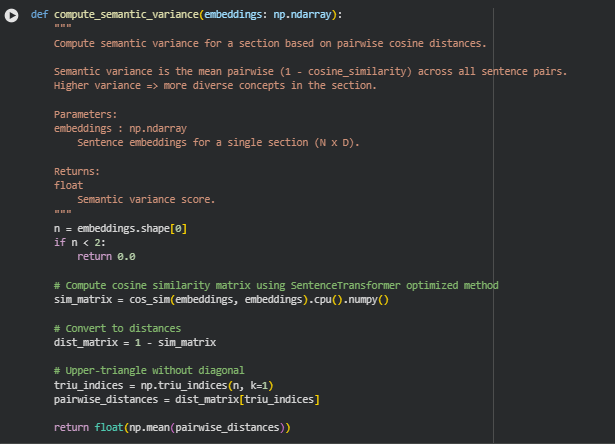Click the '# Upper-triangle without diagonal' comment
The height and width of the screenshot is (444, 615).
point(149,371)
